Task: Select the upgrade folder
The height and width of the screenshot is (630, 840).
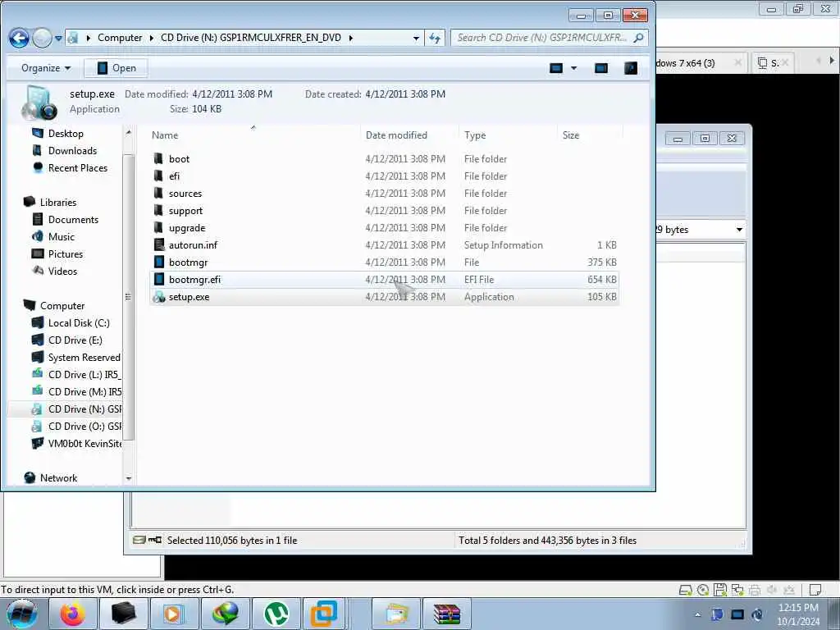Action: tap(187, 228)
